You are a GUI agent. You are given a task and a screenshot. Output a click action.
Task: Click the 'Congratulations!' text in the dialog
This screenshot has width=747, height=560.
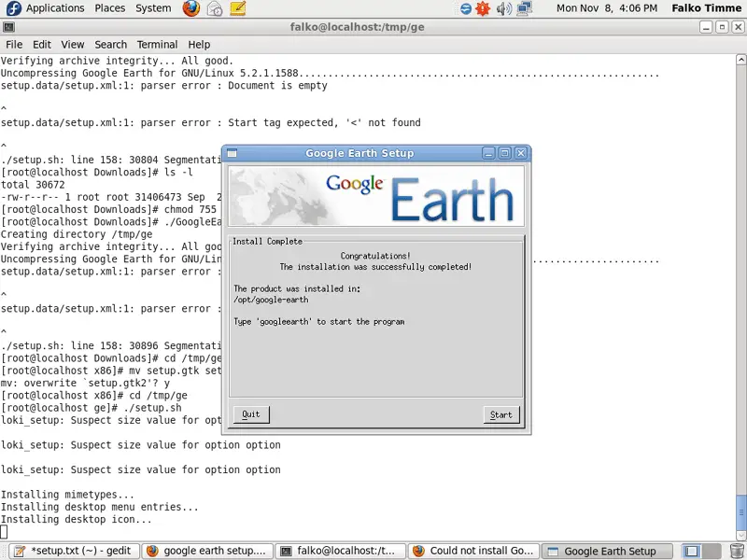375,256
